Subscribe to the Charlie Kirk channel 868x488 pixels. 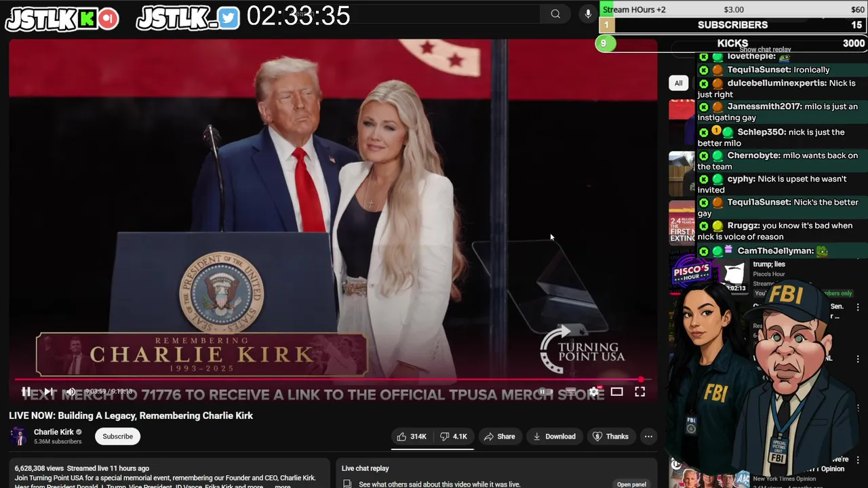click(x=117, y=436)
